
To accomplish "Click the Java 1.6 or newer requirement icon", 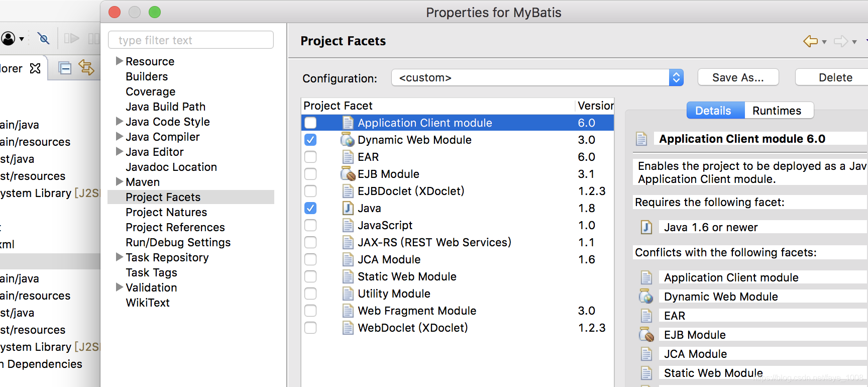I will [646, 227].
